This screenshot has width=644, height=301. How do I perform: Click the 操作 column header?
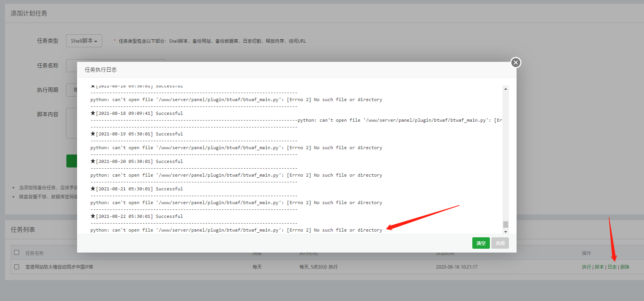[x=586, y=253]
